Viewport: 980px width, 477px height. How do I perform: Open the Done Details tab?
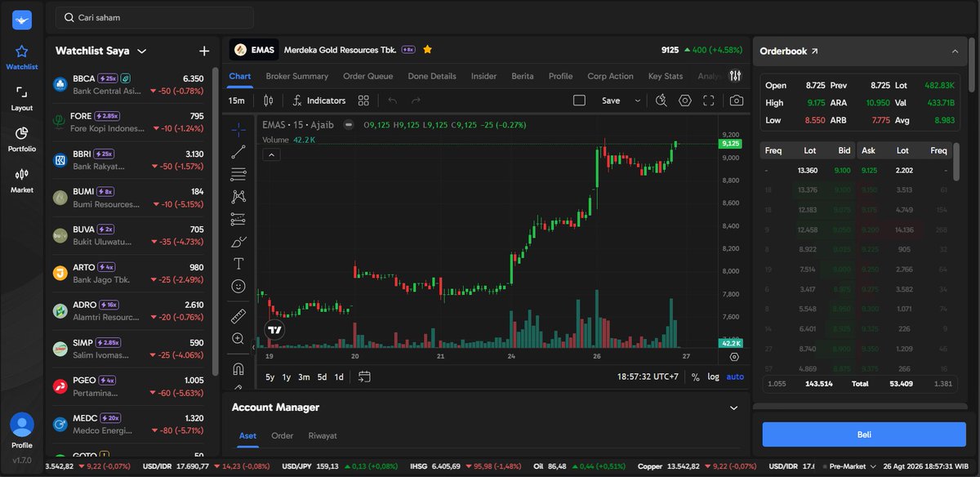click(x=432, y=76)
